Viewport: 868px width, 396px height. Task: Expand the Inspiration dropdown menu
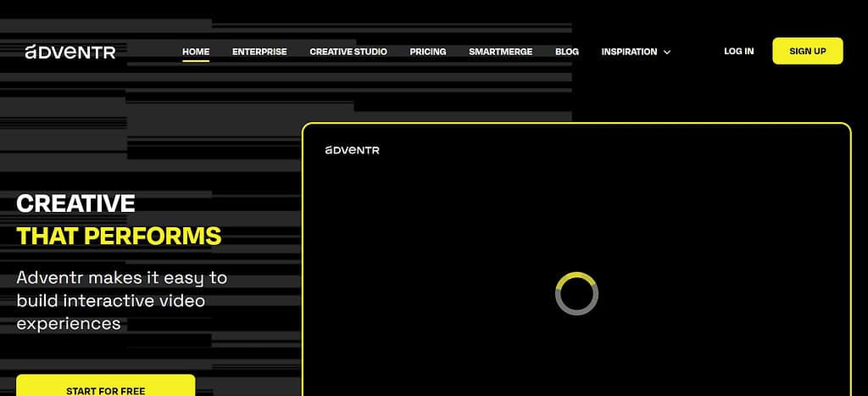(x=636, y=52)
